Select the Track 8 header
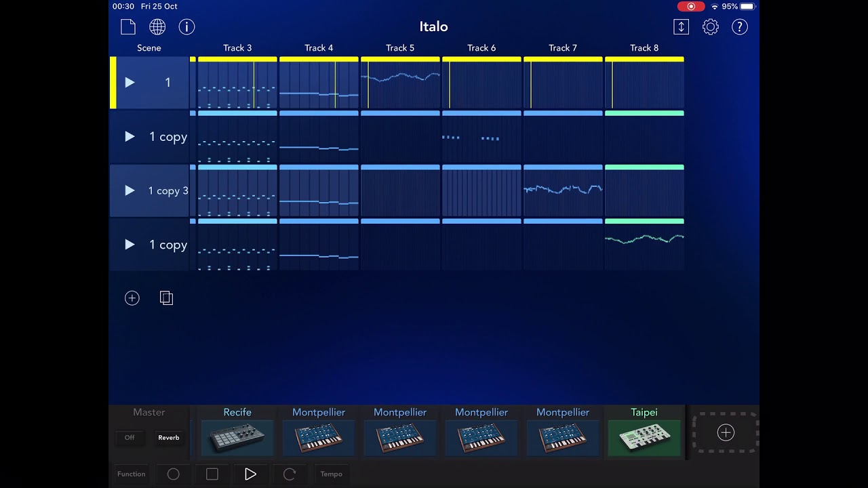Viewport: 868px width, 488px height. [644, 48]
